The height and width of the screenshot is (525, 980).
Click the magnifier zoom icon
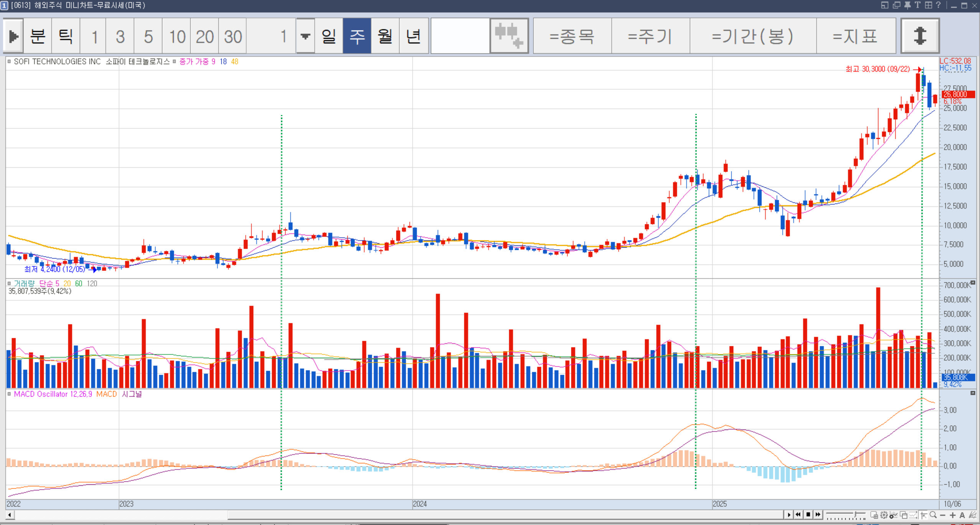(933, 515)
